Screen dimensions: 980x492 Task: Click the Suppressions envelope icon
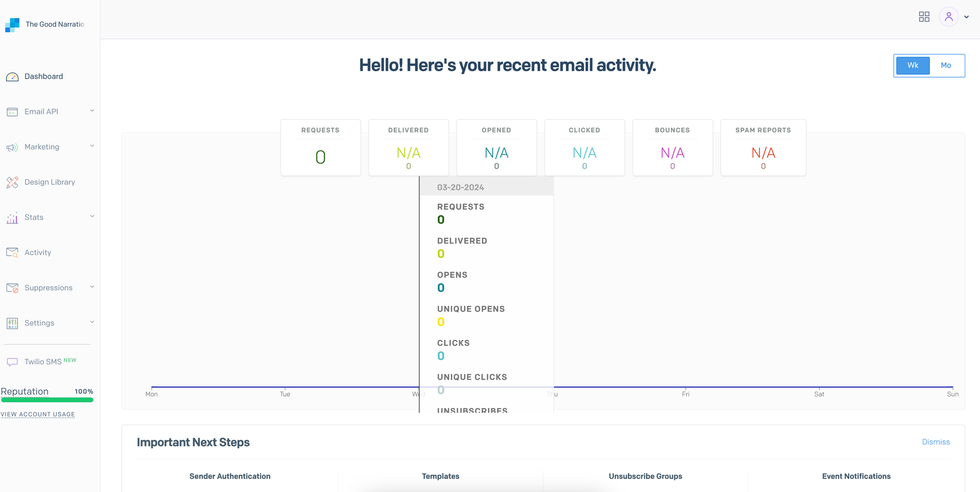[x=13, y=288]
